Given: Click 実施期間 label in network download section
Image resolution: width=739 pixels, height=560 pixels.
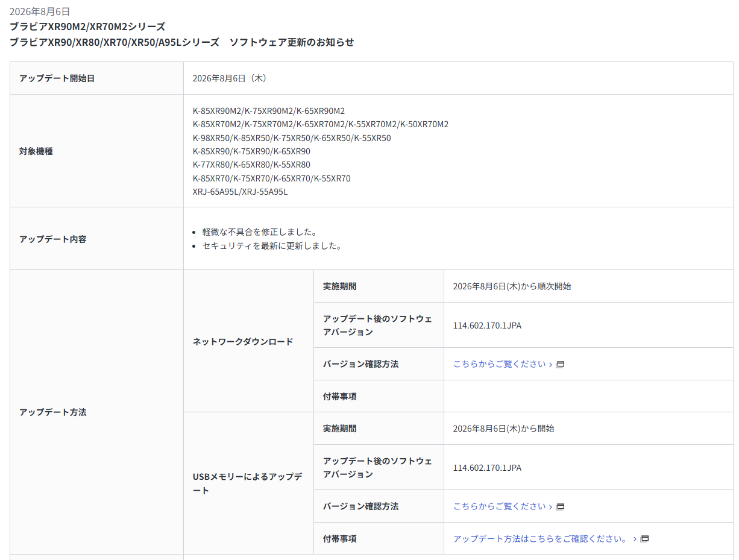Looking at the screenshot, I should [340, 286].
